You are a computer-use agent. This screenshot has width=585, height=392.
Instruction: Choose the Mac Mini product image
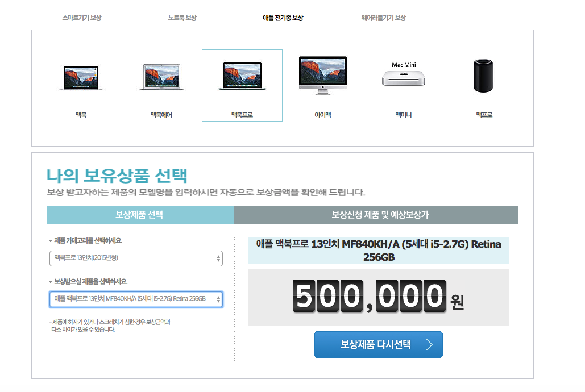(404, 74)
